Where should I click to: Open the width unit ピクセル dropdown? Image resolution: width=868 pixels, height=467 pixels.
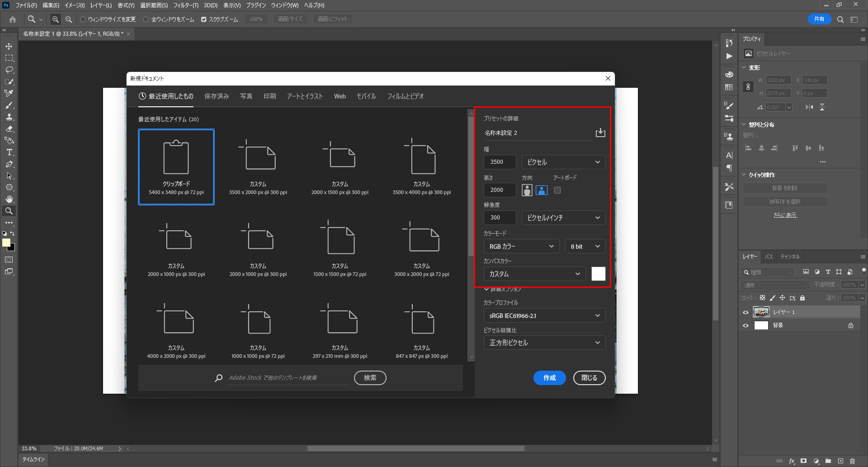(563, 162)
